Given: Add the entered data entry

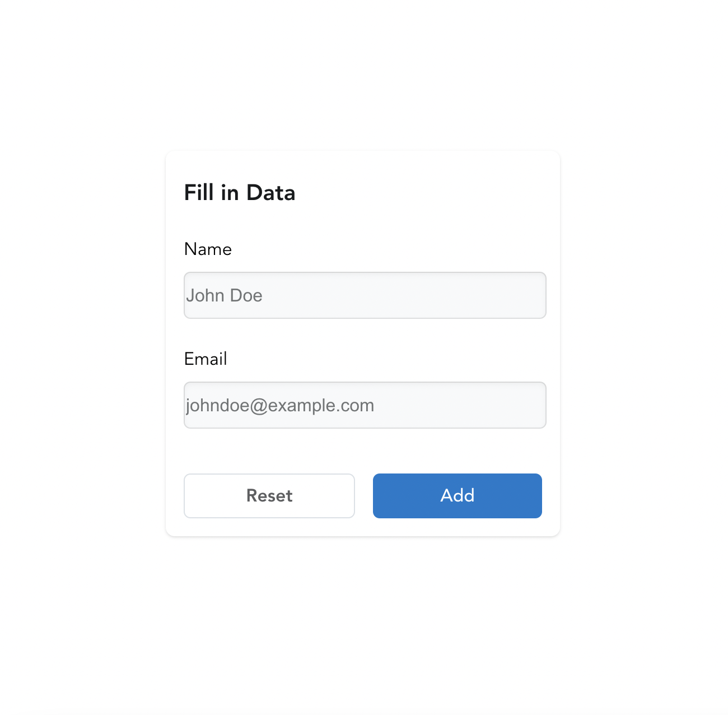Looking at the screenshot, I should tap(458, 496).
